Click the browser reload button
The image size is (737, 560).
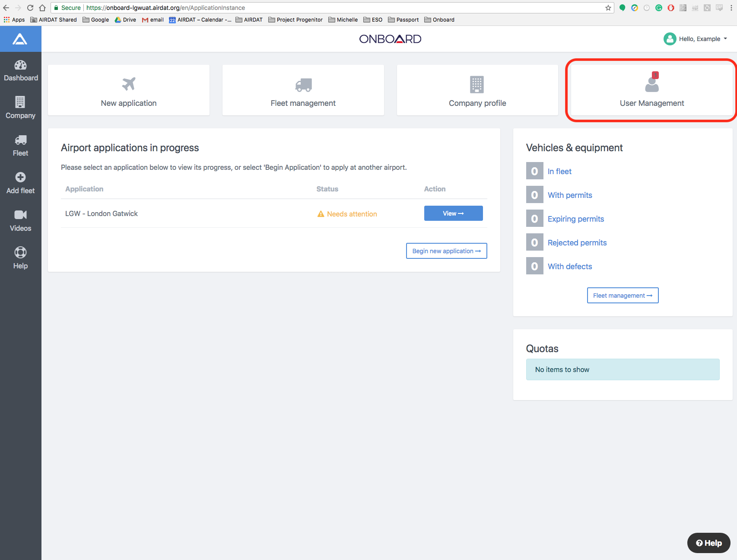pos(30,8)
